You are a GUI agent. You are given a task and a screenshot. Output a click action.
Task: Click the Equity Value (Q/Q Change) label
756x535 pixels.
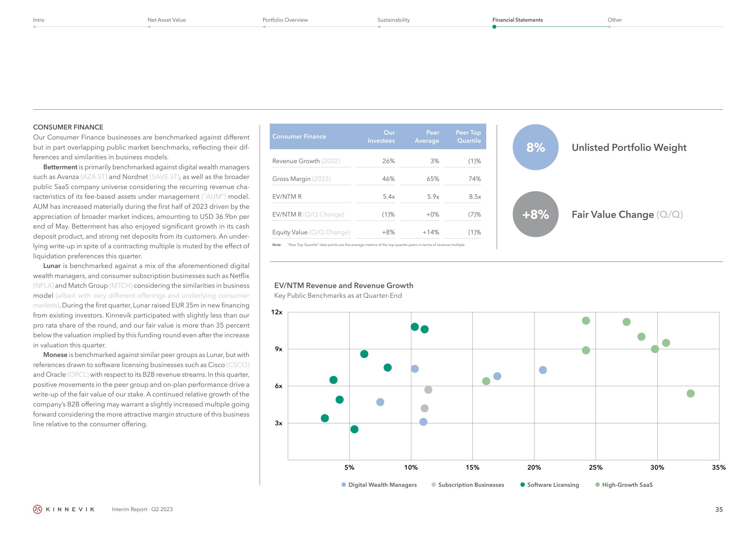(x=311, y=232)
